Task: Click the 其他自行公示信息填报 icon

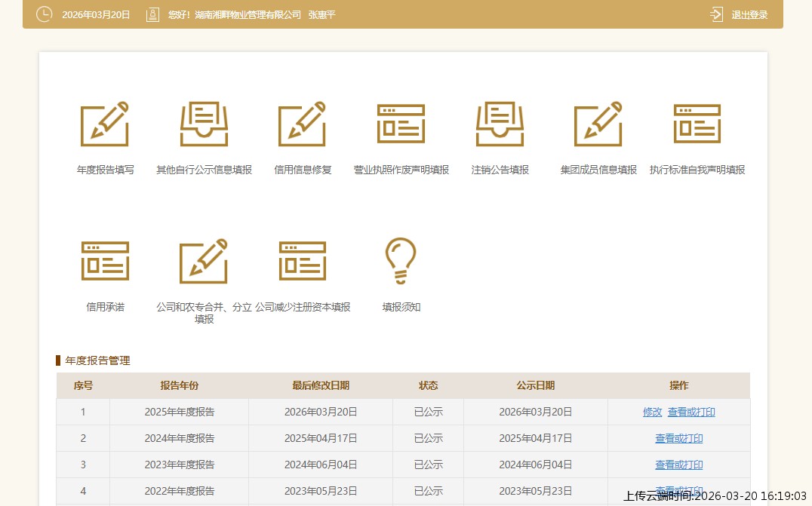Action: 204,124
